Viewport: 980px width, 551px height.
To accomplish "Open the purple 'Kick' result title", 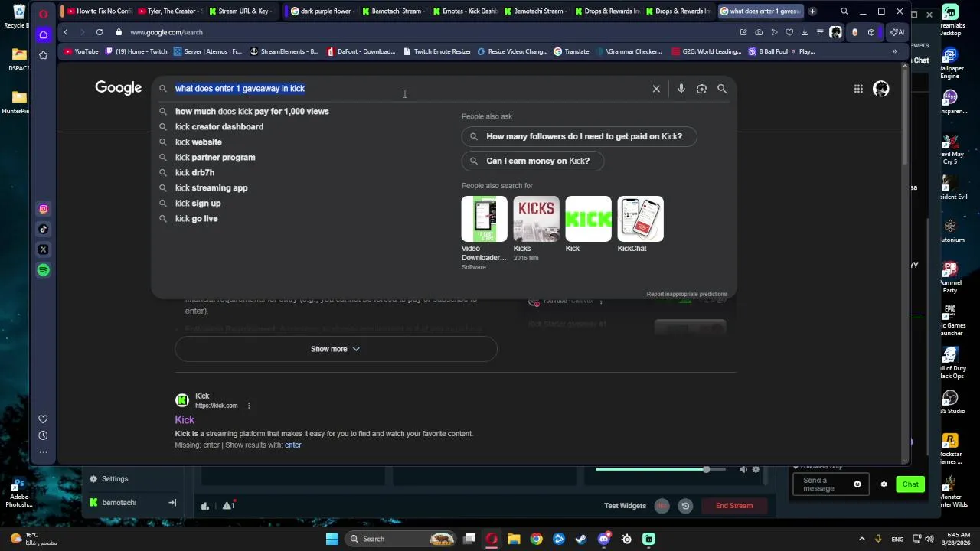I will 185,419.
